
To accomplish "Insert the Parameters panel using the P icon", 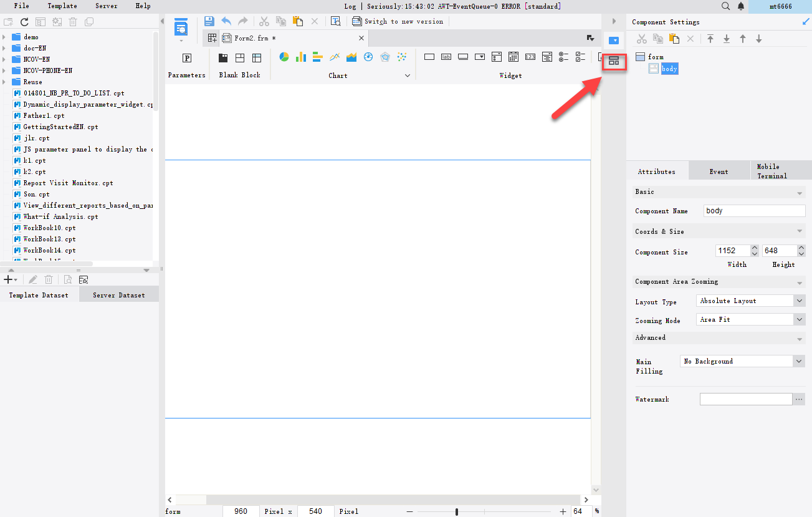I will [x=186, y=58].
